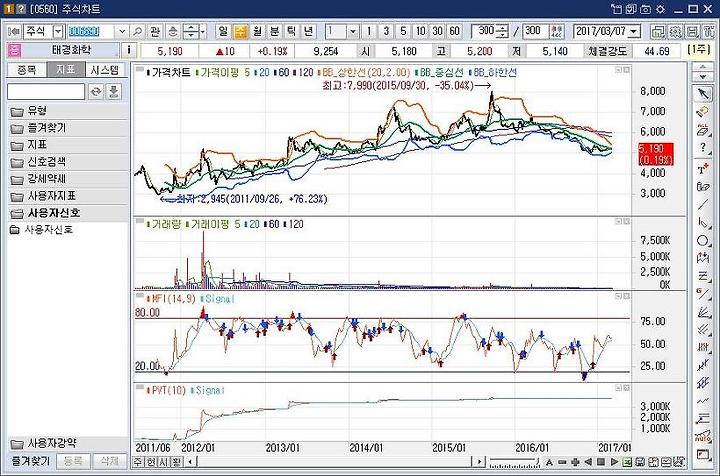Click the save chart icon in bottom toolbar
The width and height of the screenshot is (720, 476).
(640, 462)
